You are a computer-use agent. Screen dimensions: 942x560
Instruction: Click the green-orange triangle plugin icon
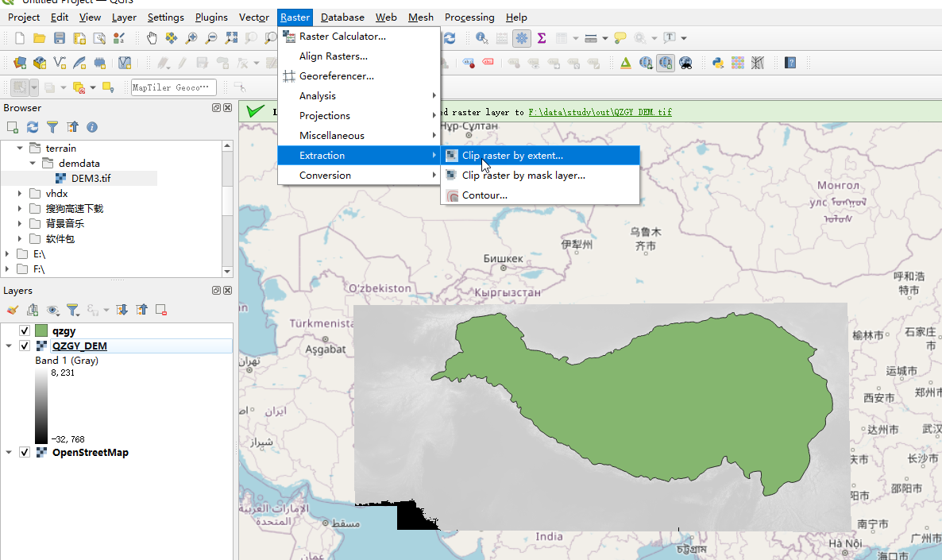625,63
